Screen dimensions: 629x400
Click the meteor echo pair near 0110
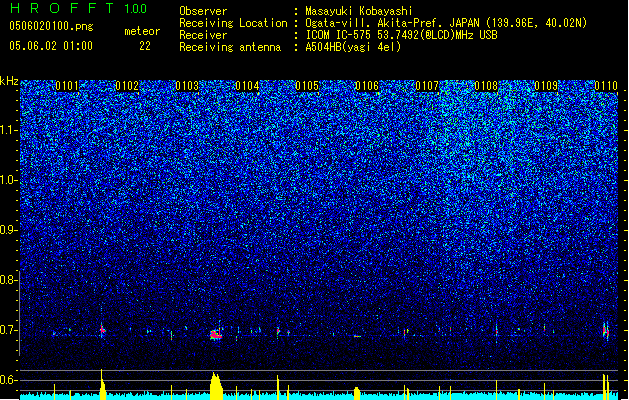(x=606, y=331)
